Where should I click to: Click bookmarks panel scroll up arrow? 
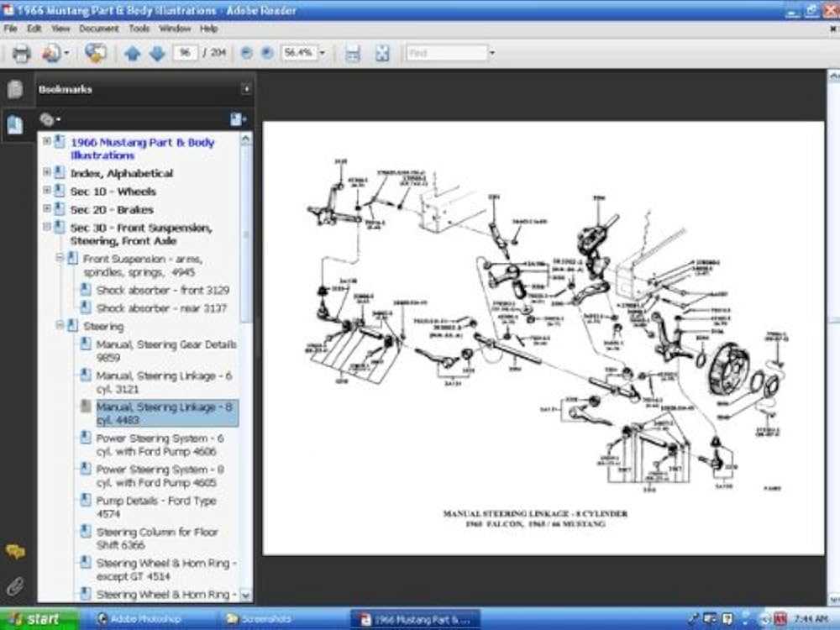point(246,139)
